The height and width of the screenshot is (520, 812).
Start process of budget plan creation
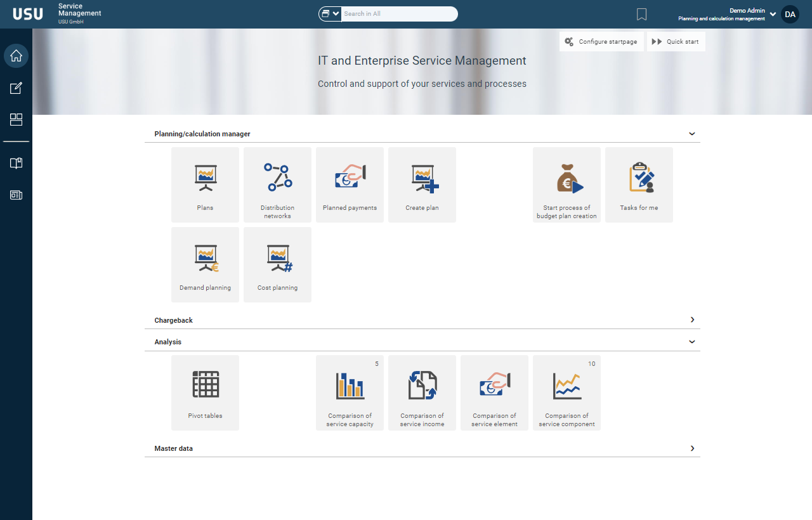click(x=566, y=185)
